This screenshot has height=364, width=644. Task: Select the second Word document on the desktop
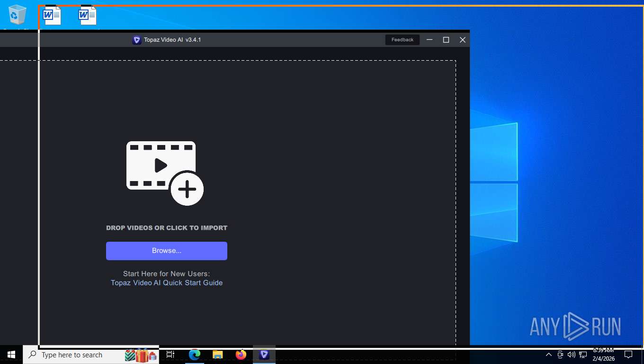(87, 15)
